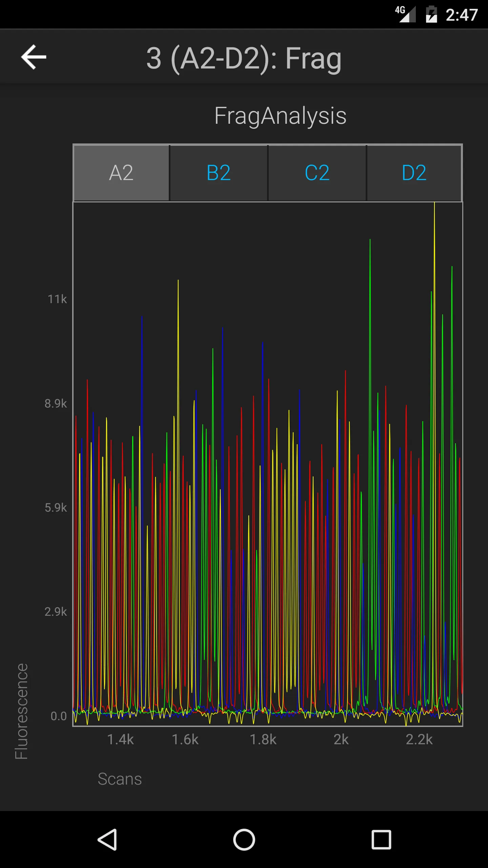This screenshot has width=488, height=868.
Task: Tap the 2k x-axis label
Action: point(341,739)
